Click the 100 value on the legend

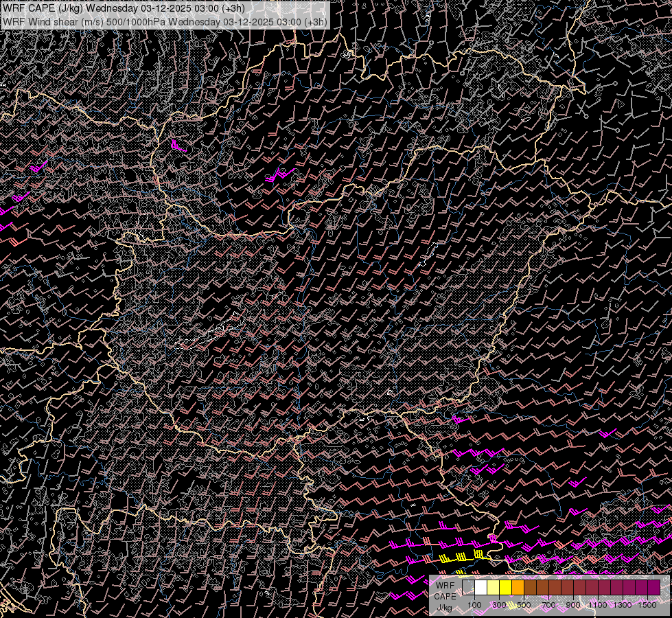coord(474,606)
